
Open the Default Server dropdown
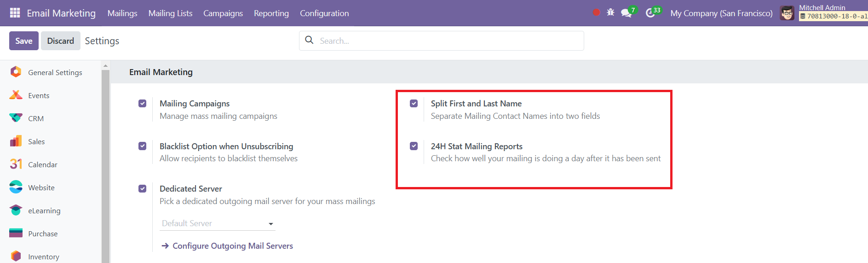point(218,223)
